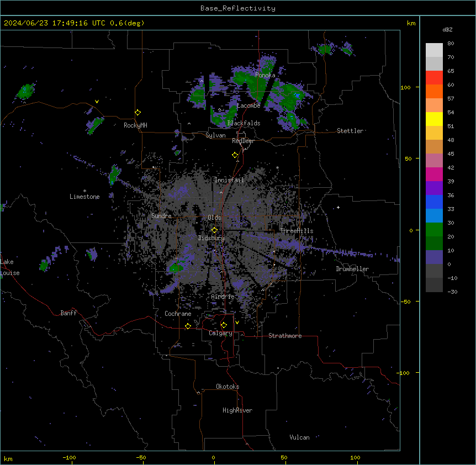Click the HighRiver city label
The width and height of the screenshot is (476, 465).
tap(237, 410)
